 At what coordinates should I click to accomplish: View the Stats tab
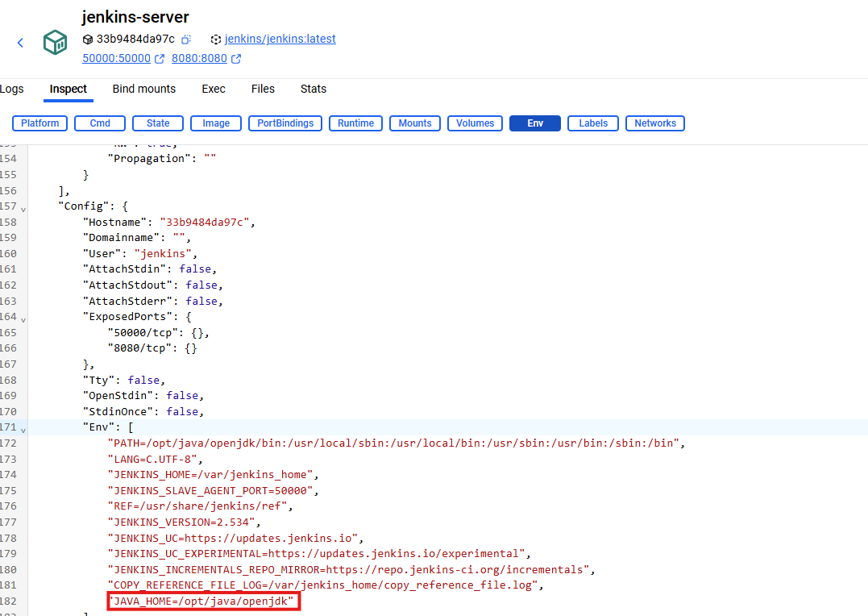(314, 89)
